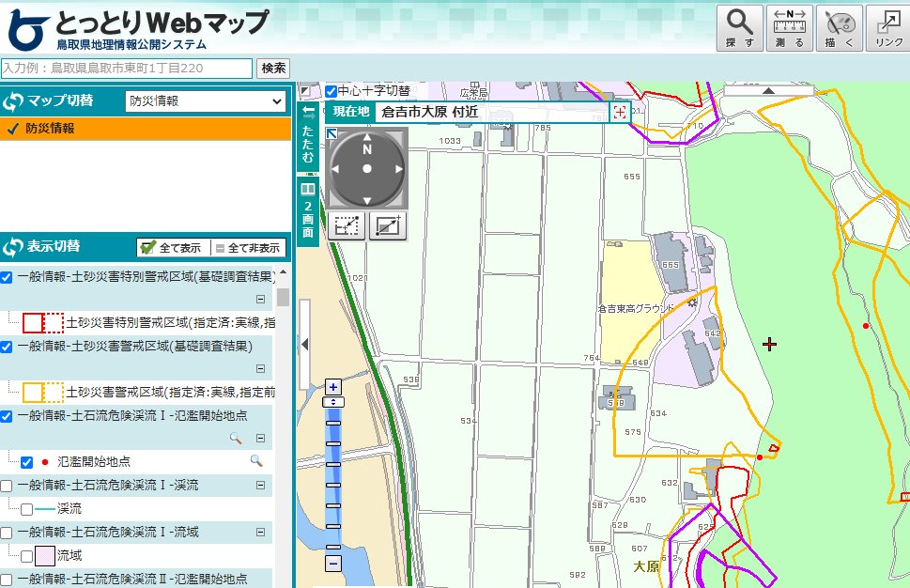Screen dimensions: 910x588
Task: Enable 流域 sublayer checkbox
Action: (26, 556)
